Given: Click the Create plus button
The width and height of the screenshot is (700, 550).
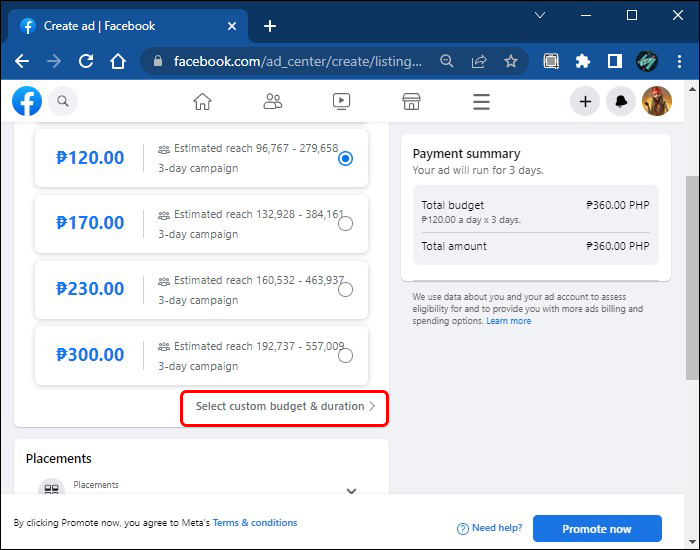Looking at the screenshot, I should coord(585,101).
